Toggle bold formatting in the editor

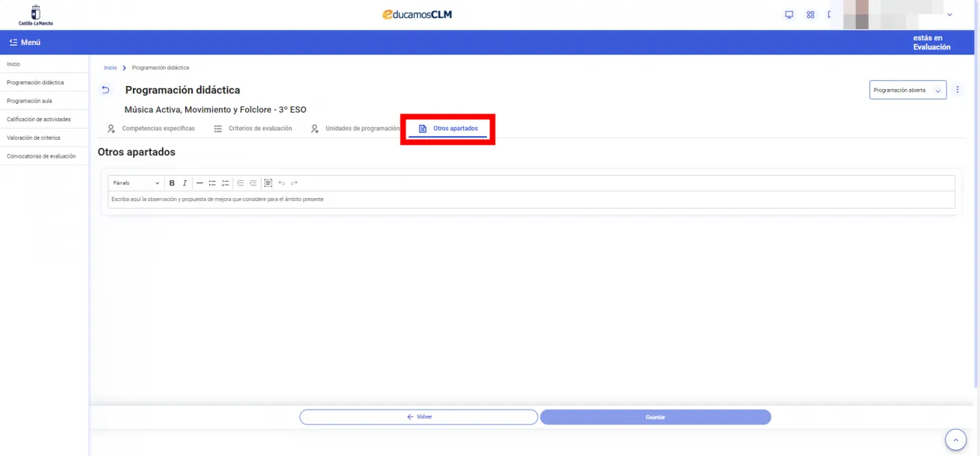[x=172, y=183]
